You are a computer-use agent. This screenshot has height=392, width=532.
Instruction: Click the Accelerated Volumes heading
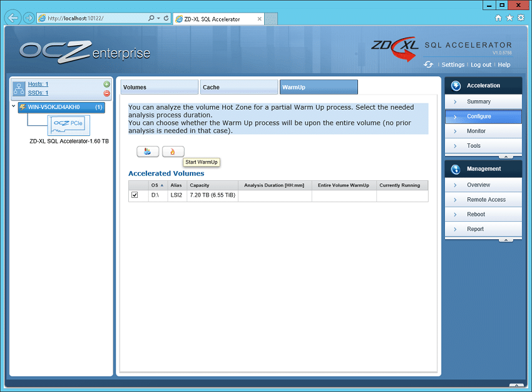coord(166,173)
